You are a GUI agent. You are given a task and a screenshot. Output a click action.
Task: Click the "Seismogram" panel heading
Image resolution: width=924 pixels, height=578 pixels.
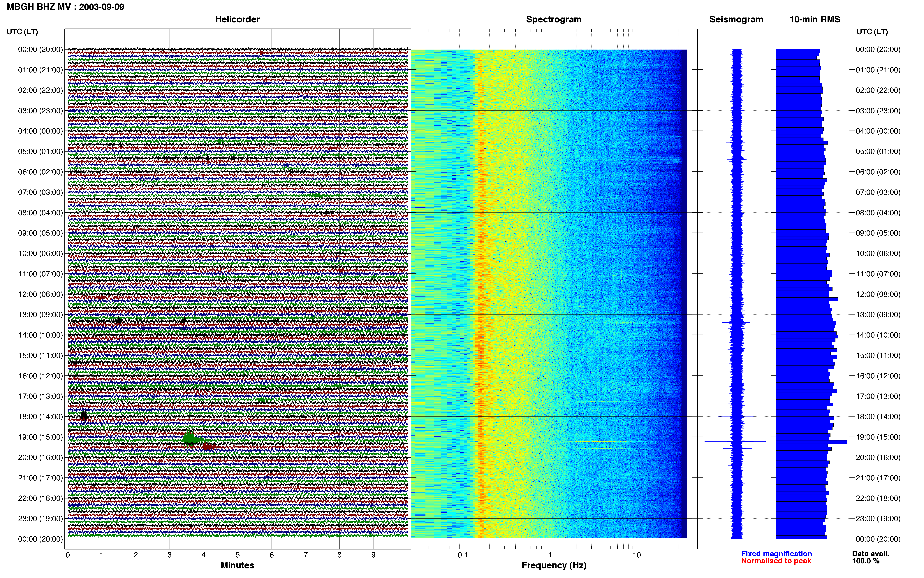pyautogui.click(x=736, y=19)
